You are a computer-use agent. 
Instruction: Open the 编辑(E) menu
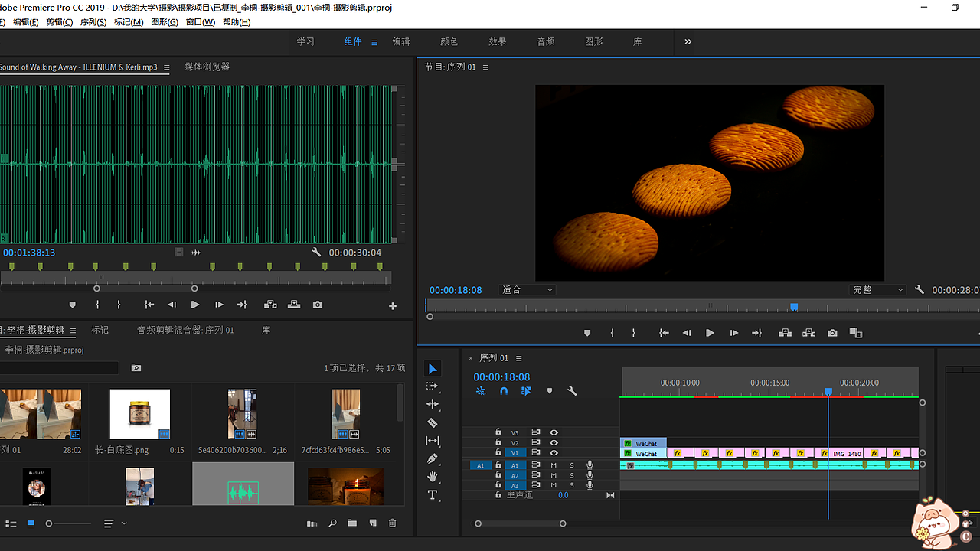(25, 22)
